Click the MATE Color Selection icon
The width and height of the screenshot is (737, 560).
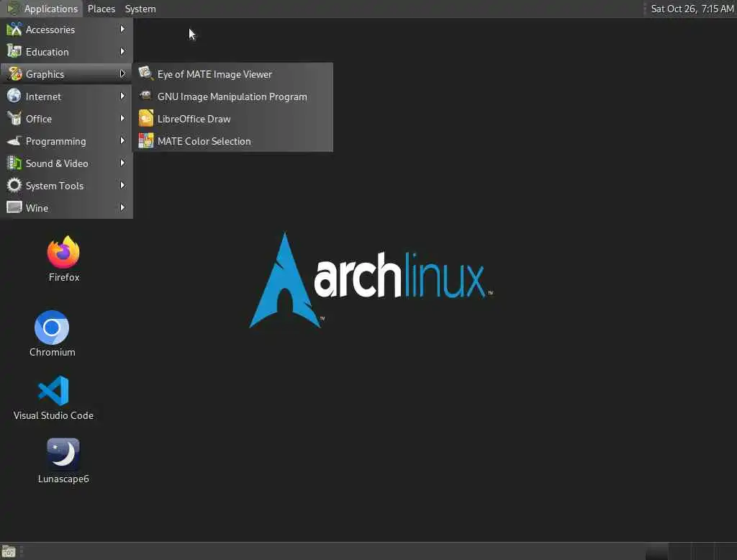tap(145, 140)
